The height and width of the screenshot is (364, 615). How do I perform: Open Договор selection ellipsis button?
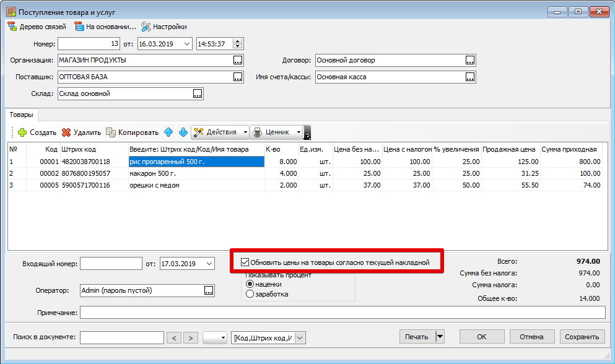pyautogui.click(x=470, y=61)
